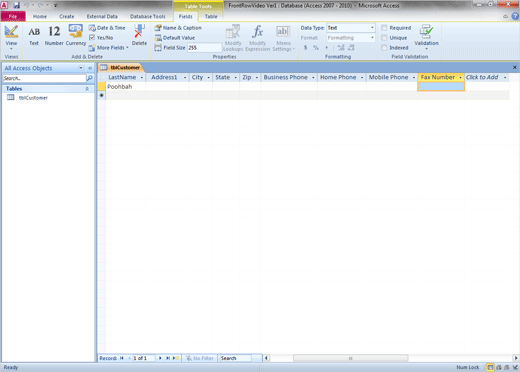The width and height of the screenshot is (520, 372).
Task: Open Address1 column dropdown arrow
Action: [x=185, y=77]
